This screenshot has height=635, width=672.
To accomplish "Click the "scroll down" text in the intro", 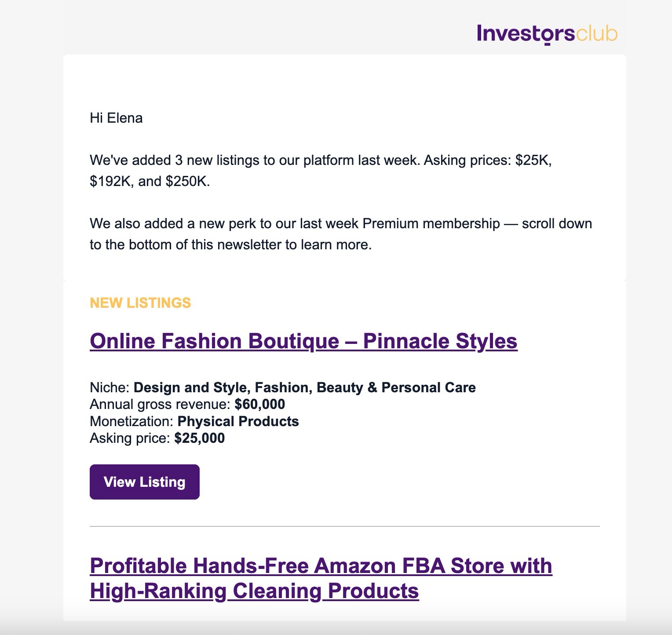I will pyautogui.click(x=557, y=223).
